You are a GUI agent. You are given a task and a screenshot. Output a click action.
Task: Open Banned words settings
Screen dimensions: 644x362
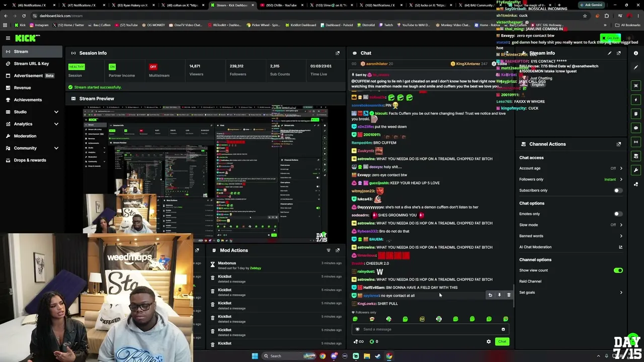click(571, 236)
